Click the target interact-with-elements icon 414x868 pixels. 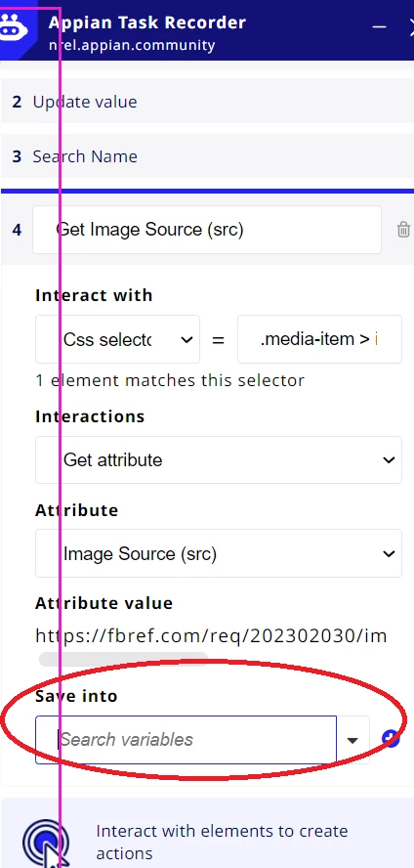point(47,842)
